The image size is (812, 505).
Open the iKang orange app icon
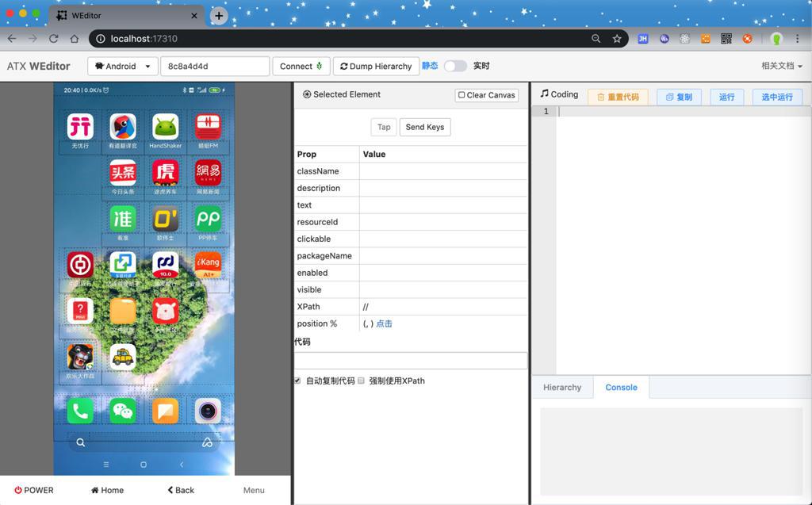pos(208,265)
